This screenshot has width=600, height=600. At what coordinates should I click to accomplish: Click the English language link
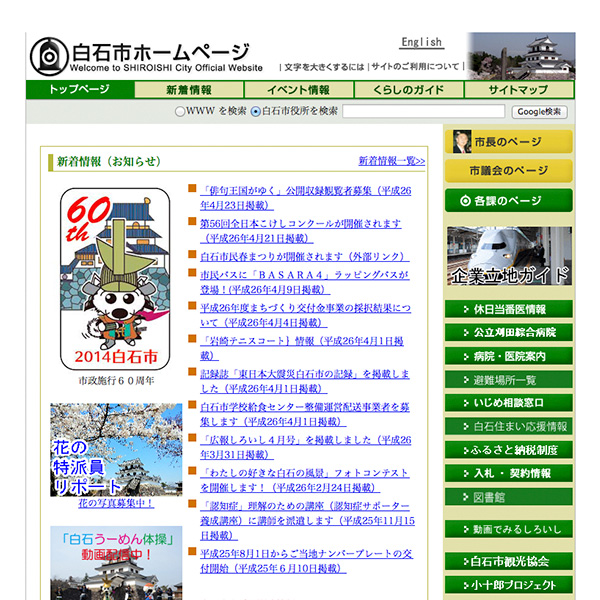click(421, 42)
